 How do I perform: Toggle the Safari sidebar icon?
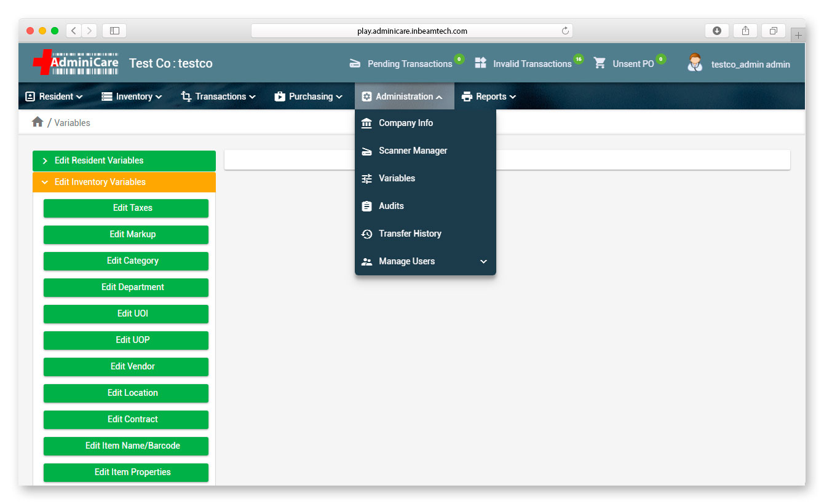114,31
